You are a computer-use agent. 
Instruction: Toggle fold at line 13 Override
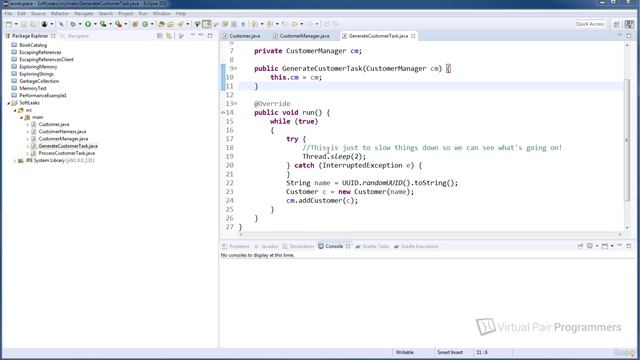[x=236, y=104]
